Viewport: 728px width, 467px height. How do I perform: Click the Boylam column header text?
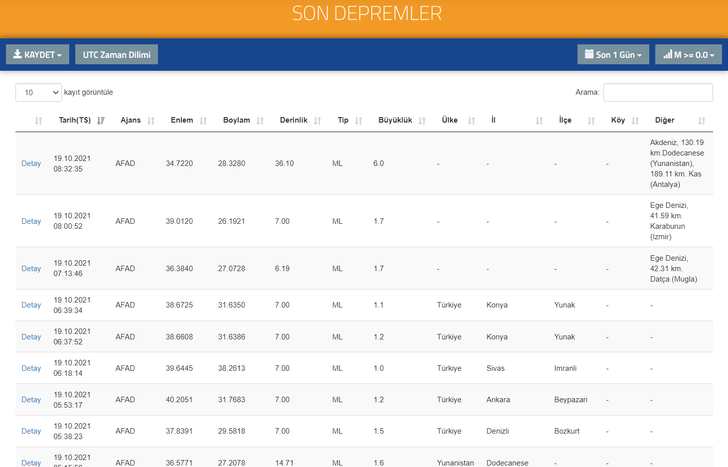(236, 120)
